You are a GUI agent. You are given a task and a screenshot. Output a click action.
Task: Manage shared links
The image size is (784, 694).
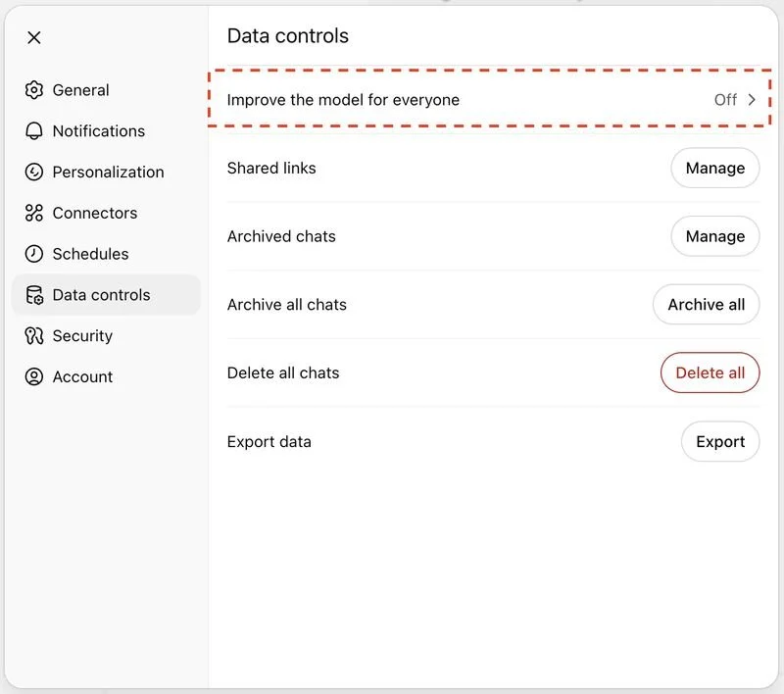pos(714,169)
